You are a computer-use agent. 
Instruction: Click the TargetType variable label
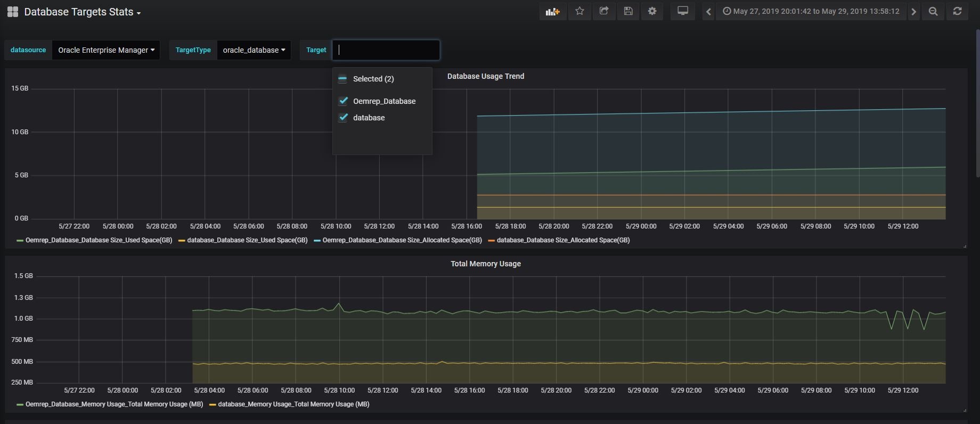coord(193,50)
